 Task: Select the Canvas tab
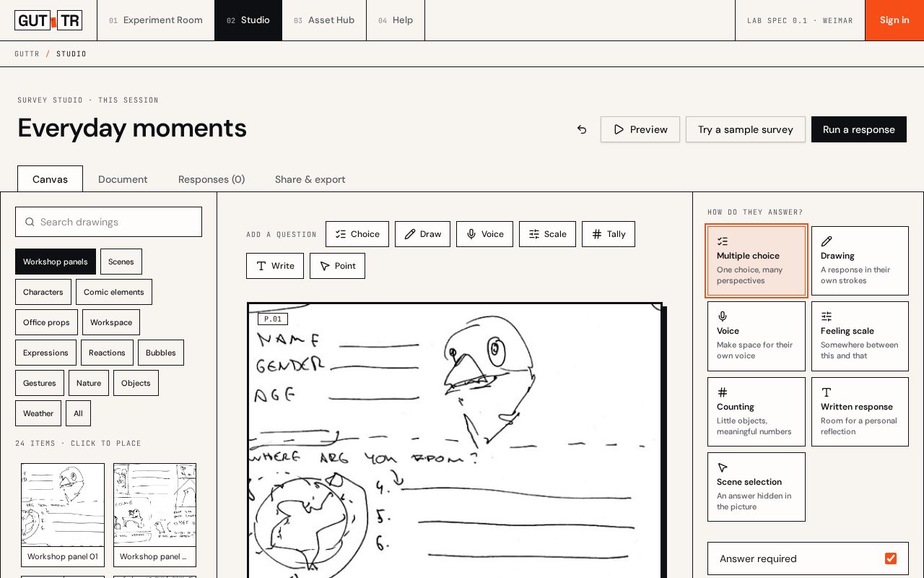[50, 179]
